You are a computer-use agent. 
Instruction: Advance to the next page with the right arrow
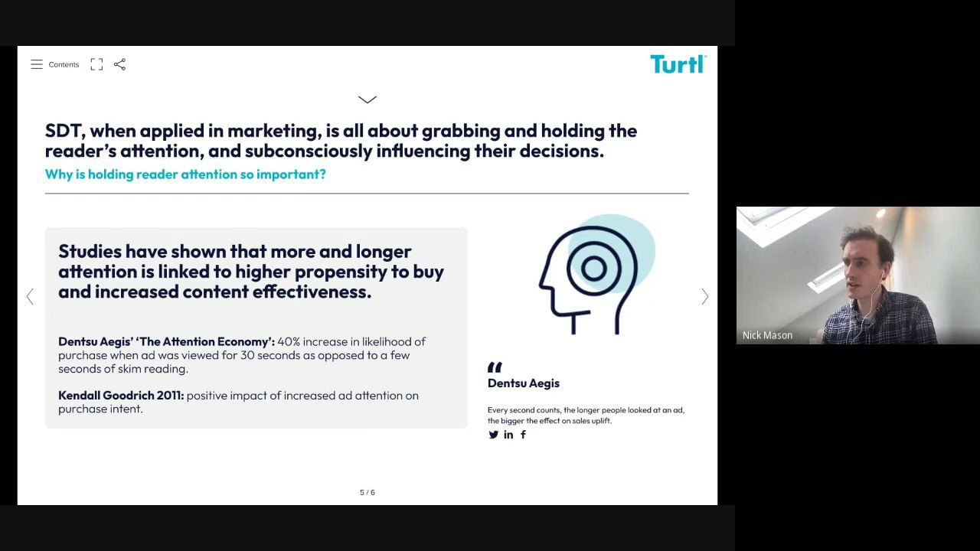[704, 297]
